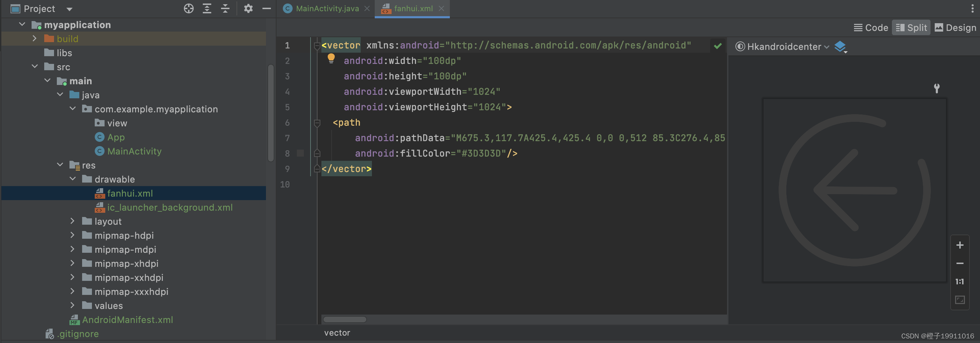The image size is (980, 343).
Task: Open the editor tabs more-options menu
Action: click(x=972, y=8)
